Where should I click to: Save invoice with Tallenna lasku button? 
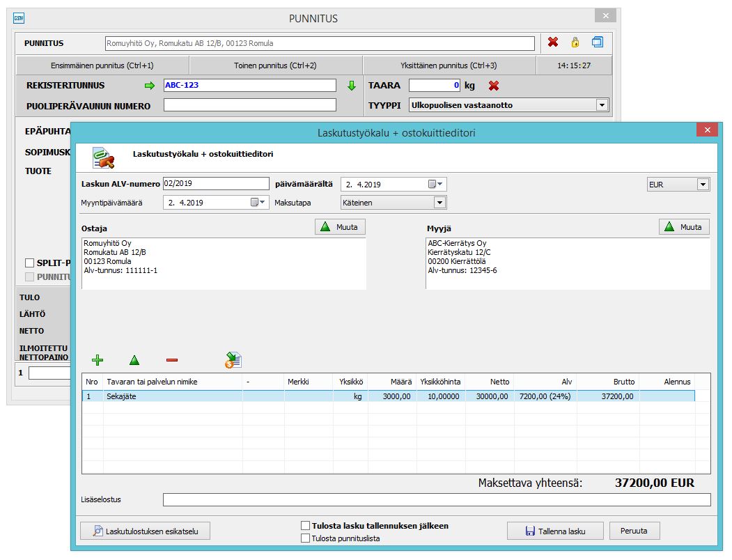point(555,531)
